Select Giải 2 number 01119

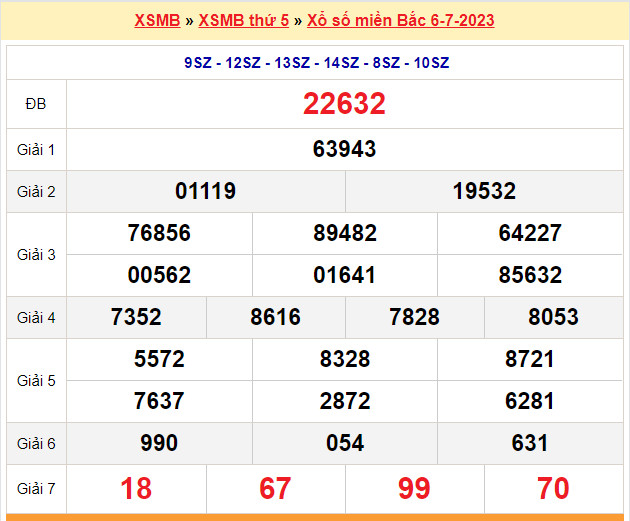click(x=205, y=191)
